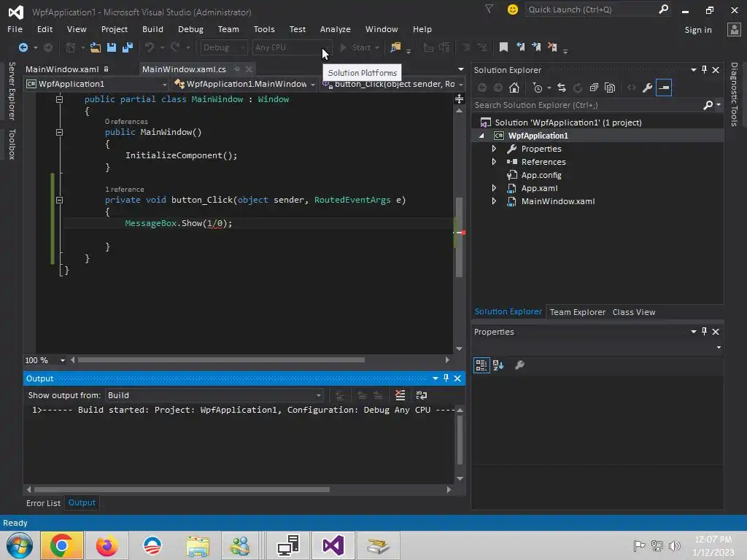Screen dimensions: 747x560
Task: Click the Home icon in Solution Explorer
Action: pyautogui.click(x=514, y=87)
